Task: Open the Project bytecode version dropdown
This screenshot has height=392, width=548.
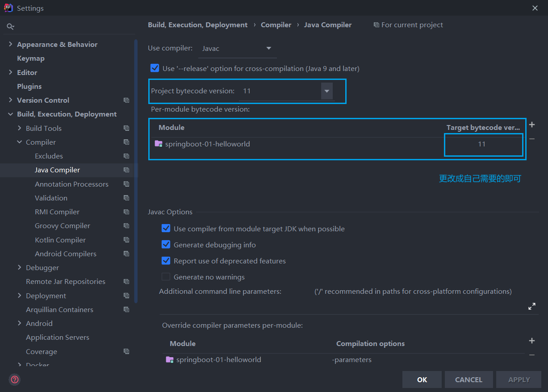Action: (327, 91)
